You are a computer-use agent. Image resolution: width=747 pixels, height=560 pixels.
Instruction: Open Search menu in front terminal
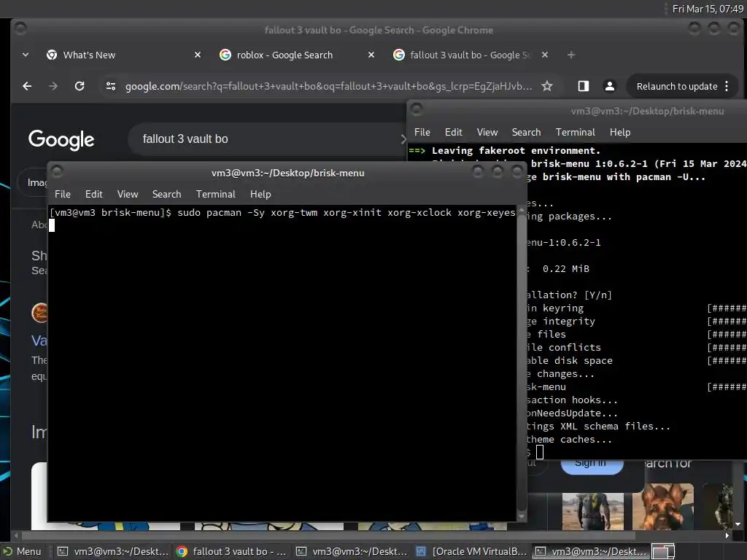click(x=167, y=194)
